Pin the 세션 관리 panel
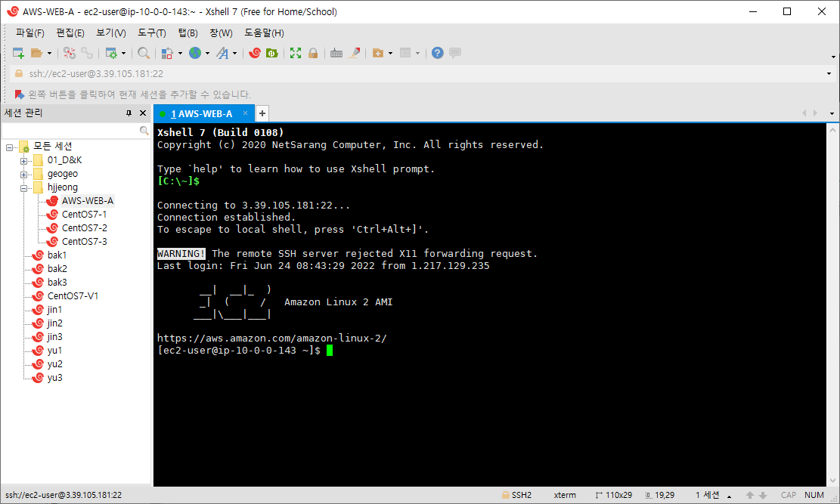The height and width of the screenshot is (504, 840). pos(129,113)
